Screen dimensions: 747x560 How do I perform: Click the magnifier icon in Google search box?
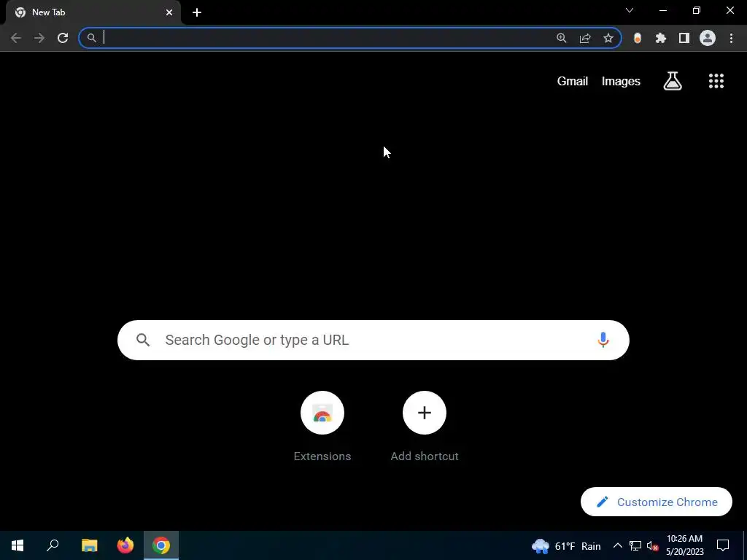pyautogui.click(x=143, y=340)
